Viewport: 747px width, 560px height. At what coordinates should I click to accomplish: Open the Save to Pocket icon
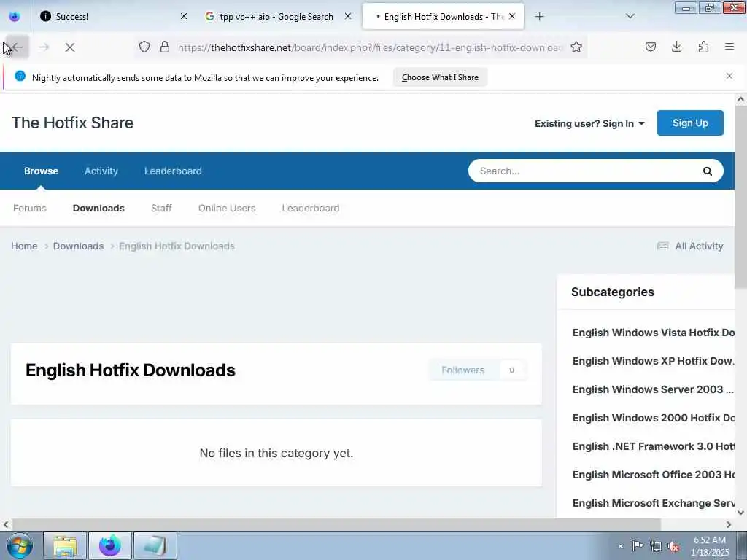[650, 47]
